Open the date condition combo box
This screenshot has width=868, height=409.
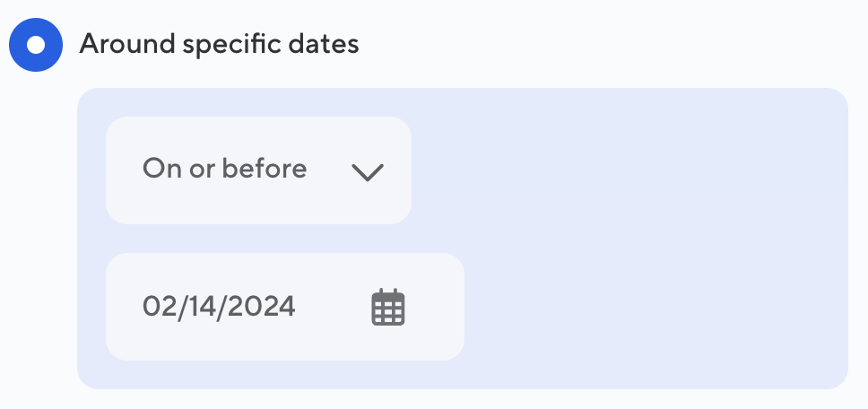(258, 170)
